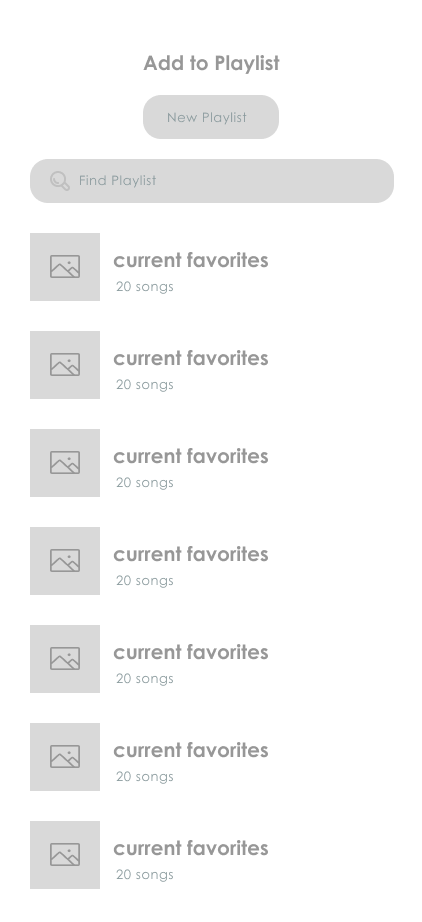422x922 pixels.
Task: Select the second playlist's image placeholder icon
Action: coord(65,365)
